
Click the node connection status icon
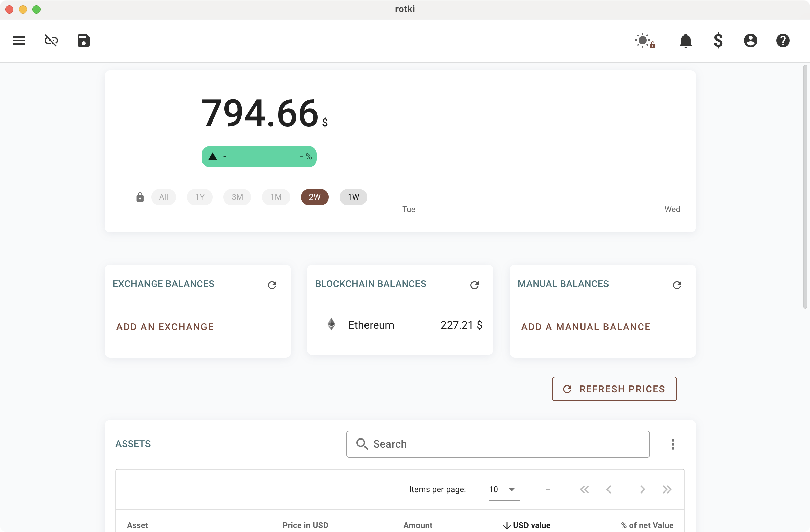[x=51, y=41]
